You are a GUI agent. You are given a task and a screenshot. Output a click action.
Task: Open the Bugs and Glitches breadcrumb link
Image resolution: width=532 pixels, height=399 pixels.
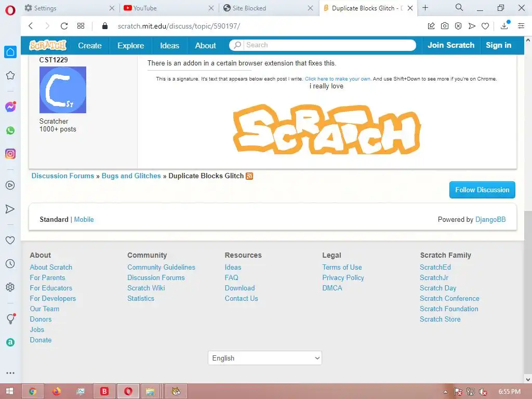point(131,176)
